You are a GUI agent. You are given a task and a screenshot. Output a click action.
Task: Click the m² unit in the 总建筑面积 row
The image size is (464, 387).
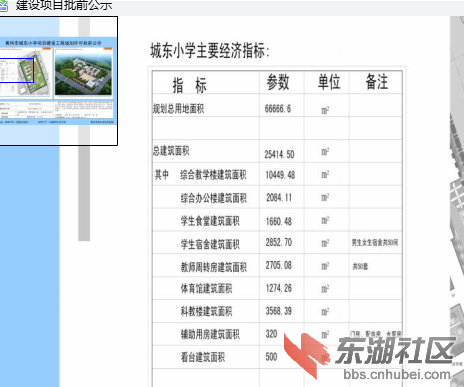325,152
